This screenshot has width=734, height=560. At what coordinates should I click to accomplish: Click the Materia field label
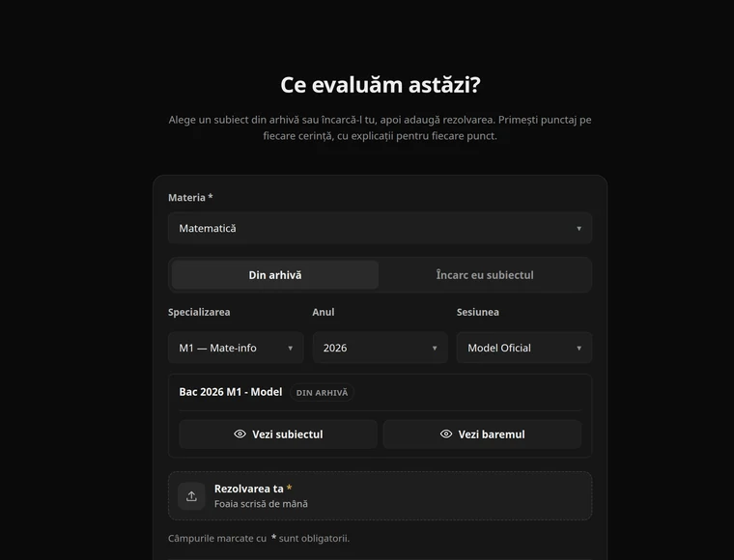190,197
